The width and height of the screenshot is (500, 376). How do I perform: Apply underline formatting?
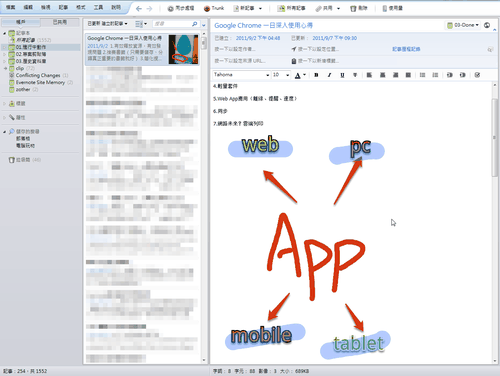click(x=342, y=75)
